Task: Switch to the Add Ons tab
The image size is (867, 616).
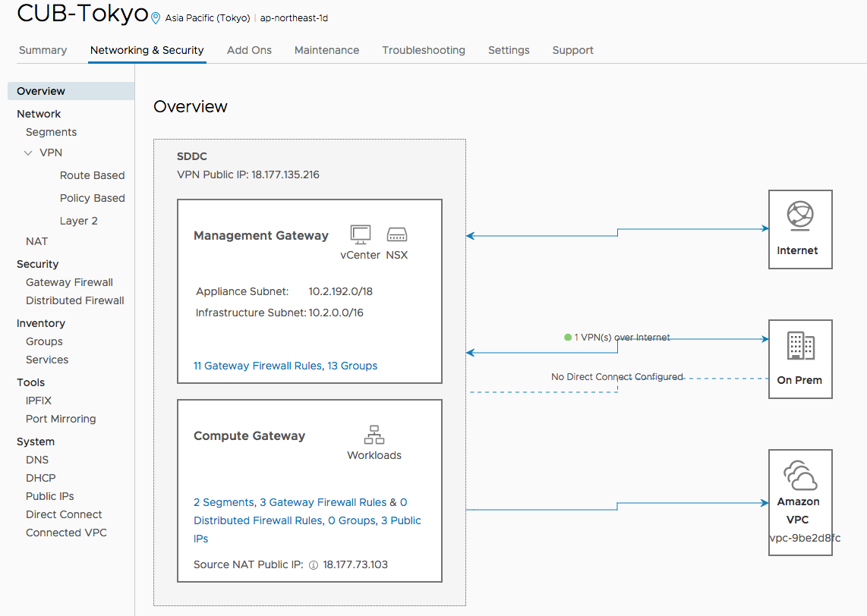Action: (249, 50)
